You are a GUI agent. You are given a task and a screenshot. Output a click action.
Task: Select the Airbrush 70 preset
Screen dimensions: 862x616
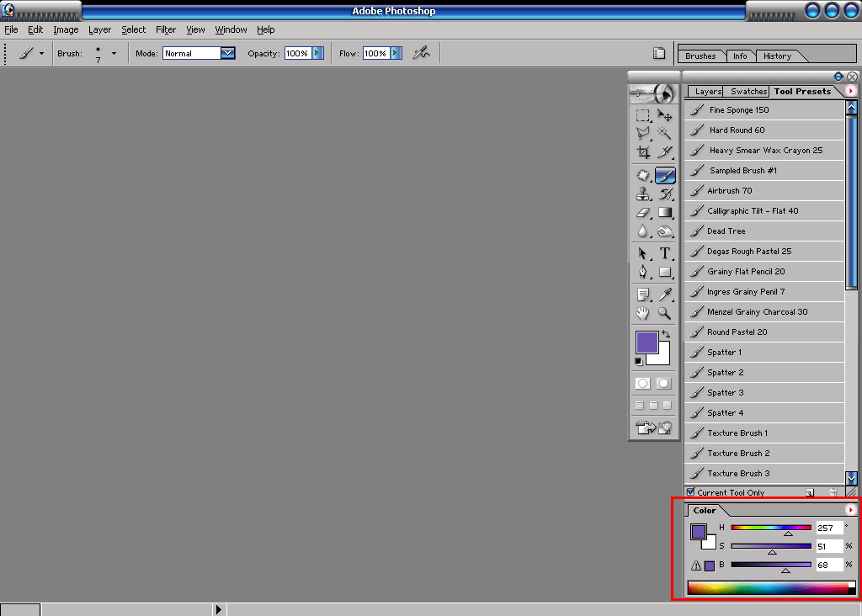[x=729, y=191]
